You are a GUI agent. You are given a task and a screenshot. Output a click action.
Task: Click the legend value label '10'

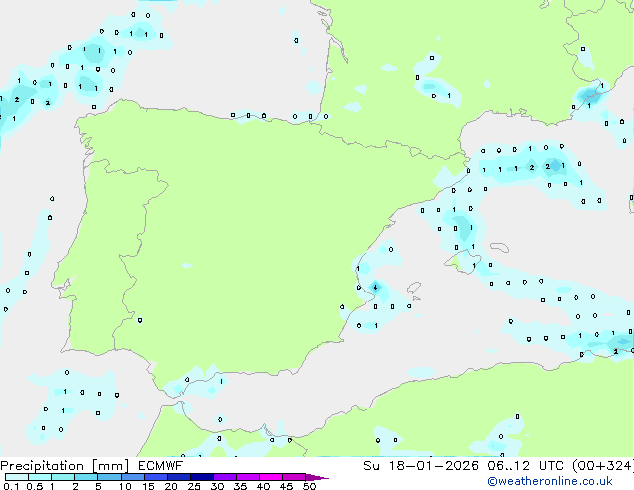point(125,486)
